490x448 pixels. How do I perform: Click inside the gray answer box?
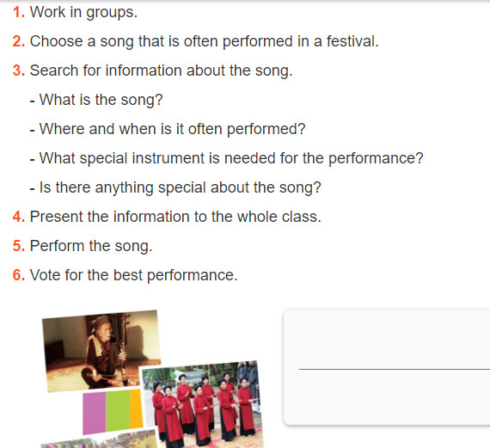pyautogui.click(x=387, y=367)
